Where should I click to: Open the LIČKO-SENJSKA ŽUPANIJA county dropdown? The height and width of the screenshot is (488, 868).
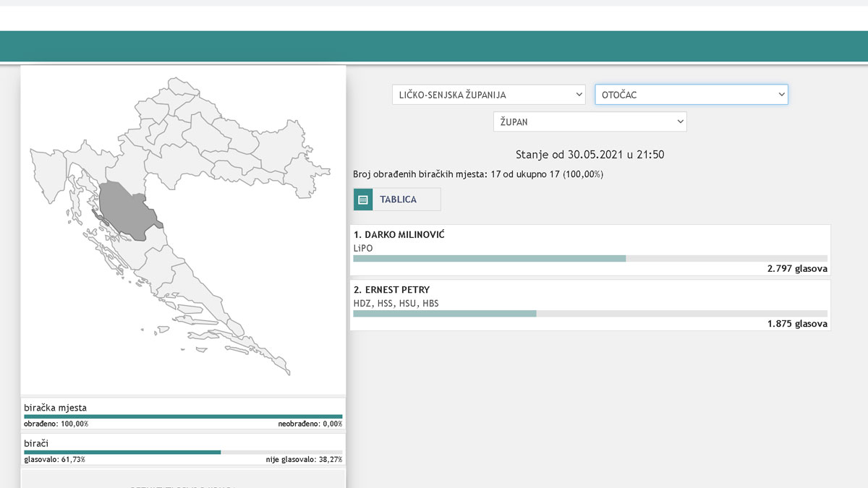pyautogui.click(x=488, y=95)
